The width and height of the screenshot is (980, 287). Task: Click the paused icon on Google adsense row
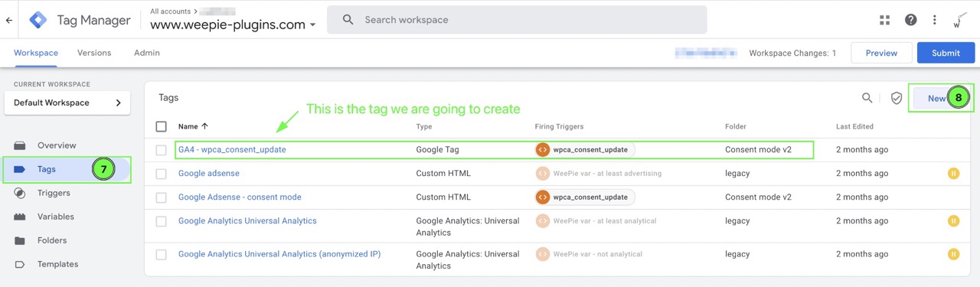coord(953,174)
